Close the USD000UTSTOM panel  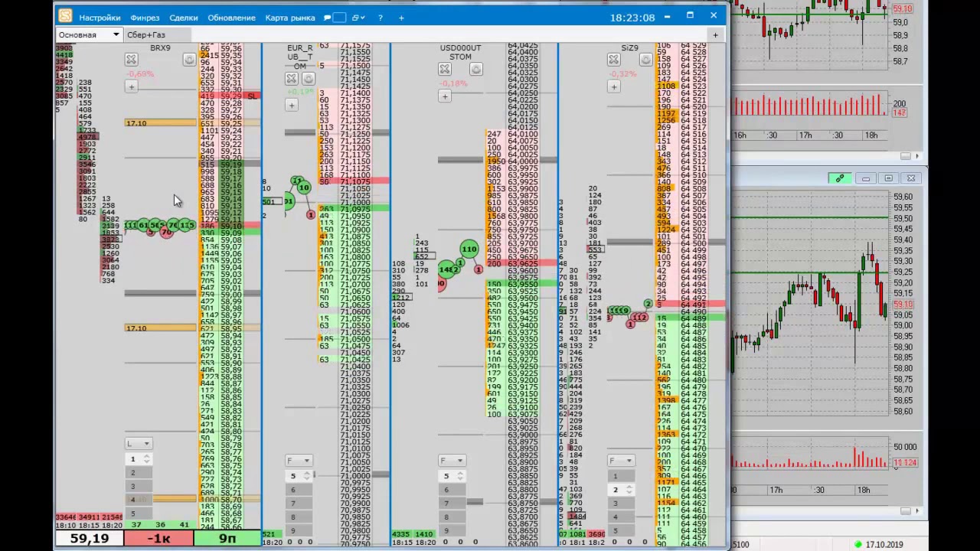click(444, 70)
